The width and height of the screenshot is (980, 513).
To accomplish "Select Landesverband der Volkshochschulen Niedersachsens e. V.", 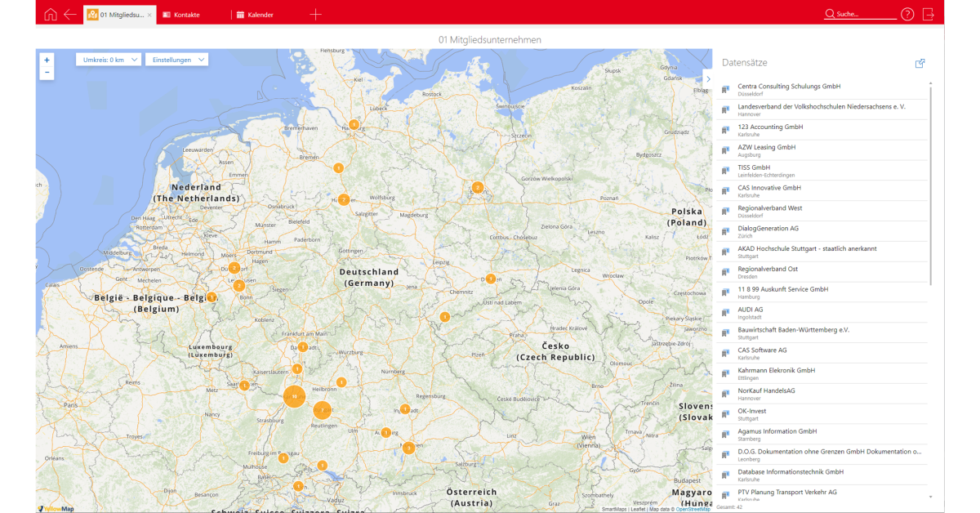I will (822, 109).
